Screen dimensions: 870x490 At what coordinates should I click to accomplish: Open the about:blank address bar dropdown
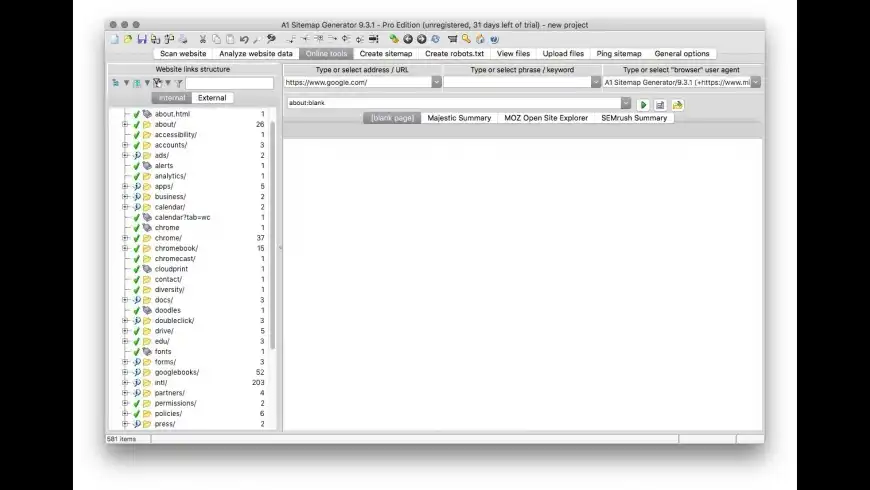(626, 103)
